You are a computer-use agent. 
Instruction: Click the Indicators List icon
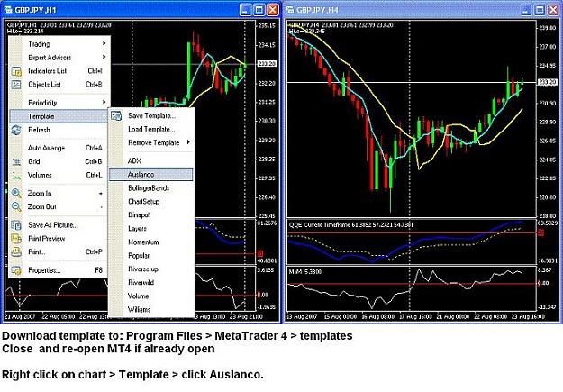click(x=16, y=71)
